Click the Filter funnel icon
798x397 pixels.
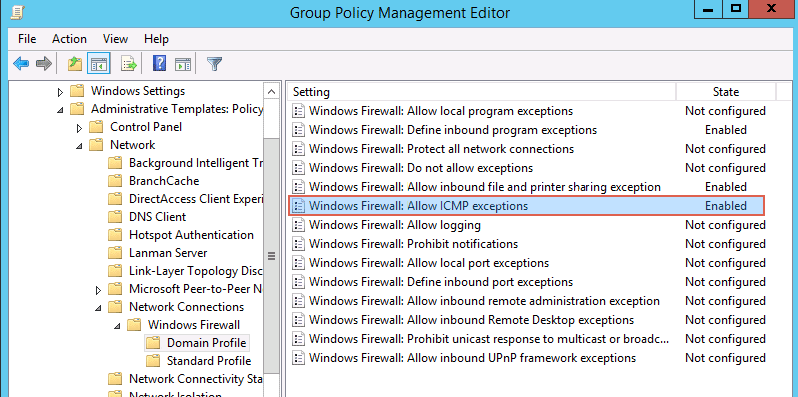click(215, 64)
